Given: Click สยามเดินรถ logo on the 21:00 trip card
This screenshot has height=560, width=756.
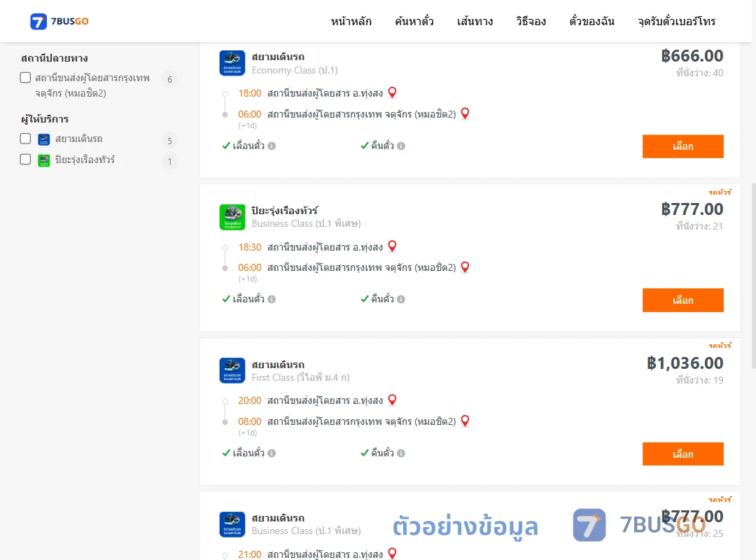Looking at the screenshot, I should click(x=232, y=524).
